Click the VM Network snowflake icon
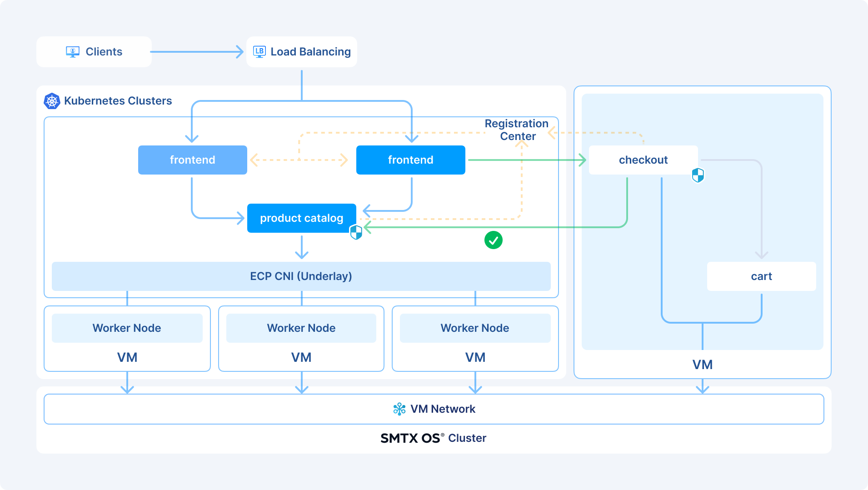 [399, 409]
